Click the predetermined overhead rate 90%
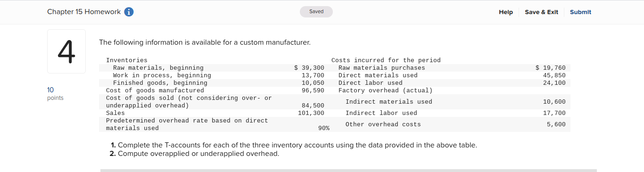644x172 pixels. point(324,128)
